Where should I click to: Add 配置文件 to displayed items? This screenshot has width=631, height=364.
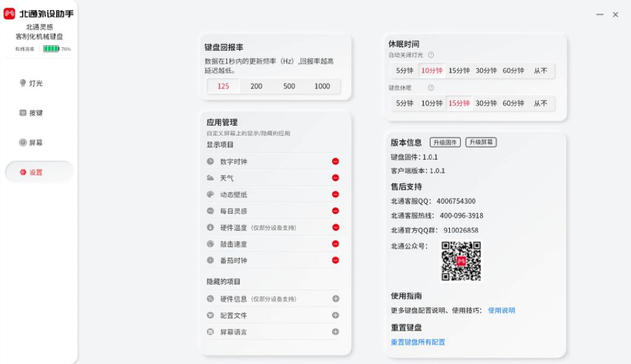pyautogui.click(x=336, y=315)
